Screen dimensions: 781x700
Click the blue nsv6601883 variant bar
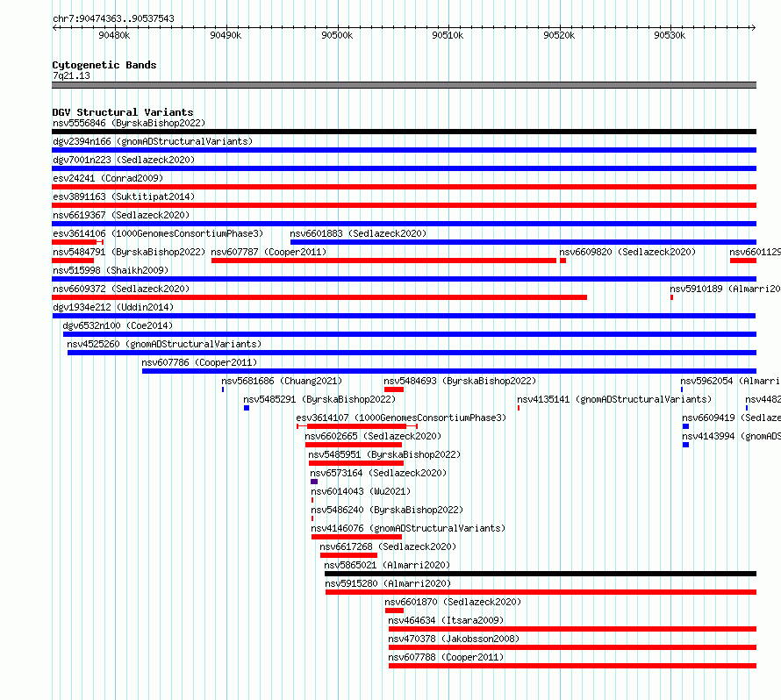(524, 242)
